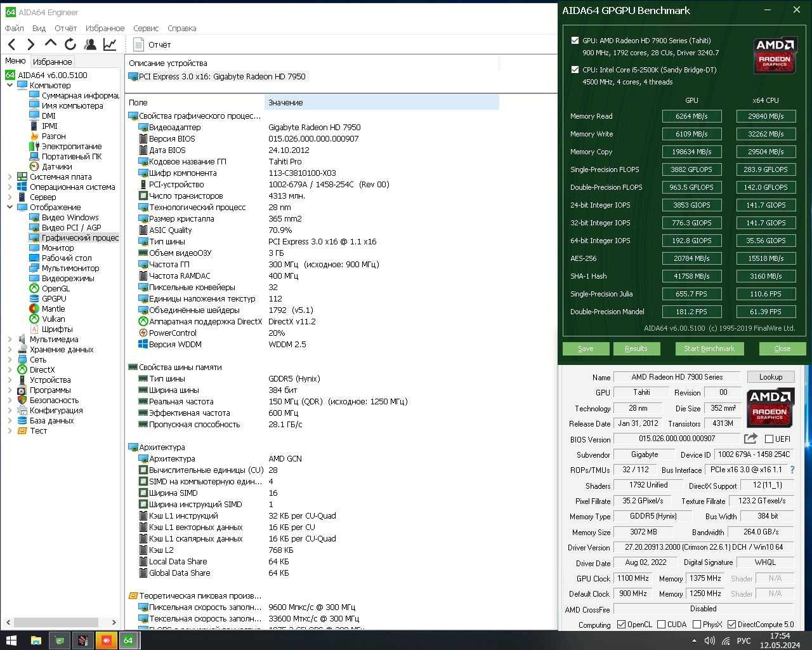Screen dimensions: 812x650
Task: Go back with the left arrow toolbar icon
Action: point(12,44)
